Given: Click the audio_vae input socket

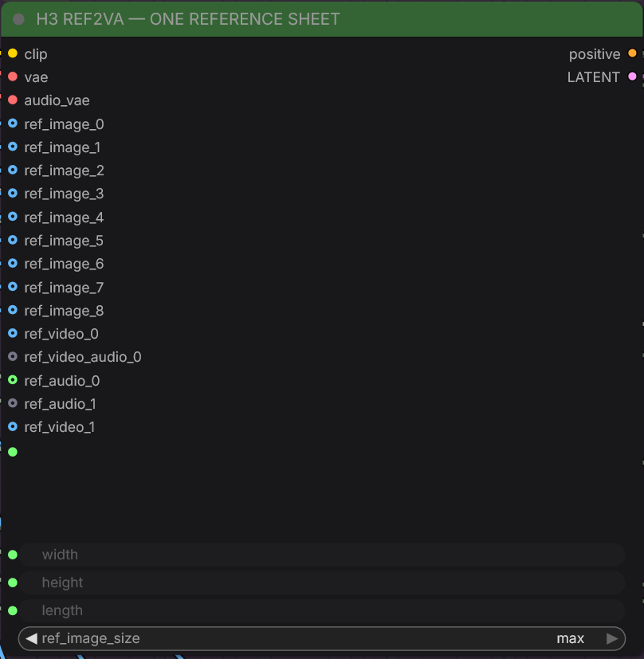Looking at the screenshot, I should (13, 100).
